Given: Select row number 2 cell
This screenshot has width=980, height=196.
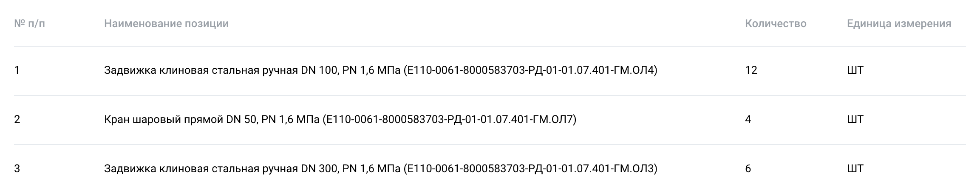Looking at the screenshot, I should coord(17,120).
